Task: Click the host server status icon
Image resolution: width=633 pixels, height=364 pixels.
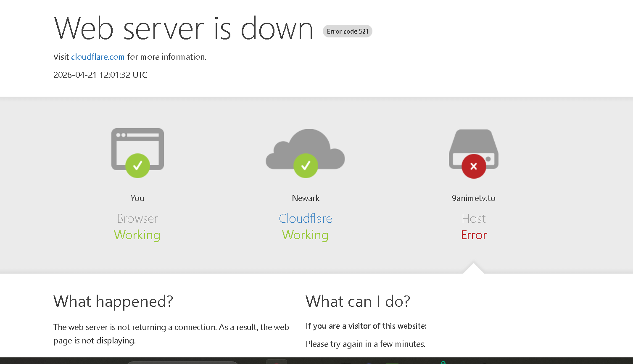Action: pos(474,154)
